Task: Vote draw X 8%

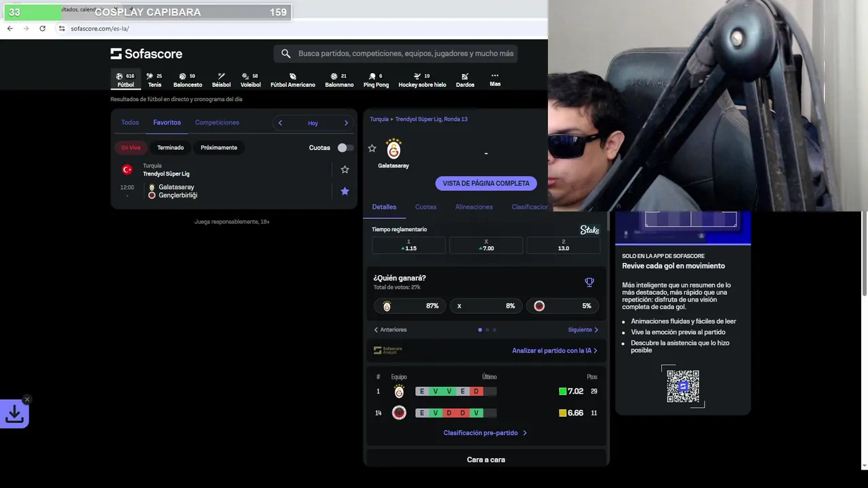Action: click(486, 306)
